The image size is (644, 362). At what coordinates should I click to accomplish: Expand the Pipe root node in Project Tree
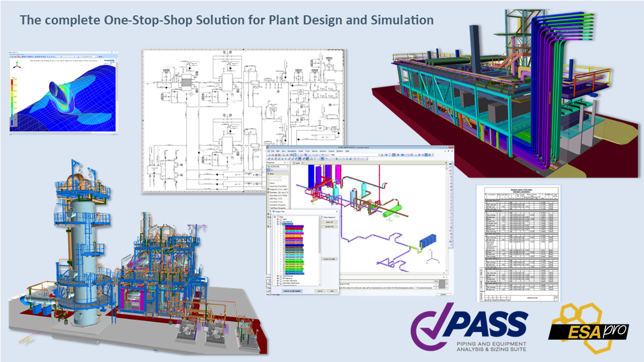point(274,217)
